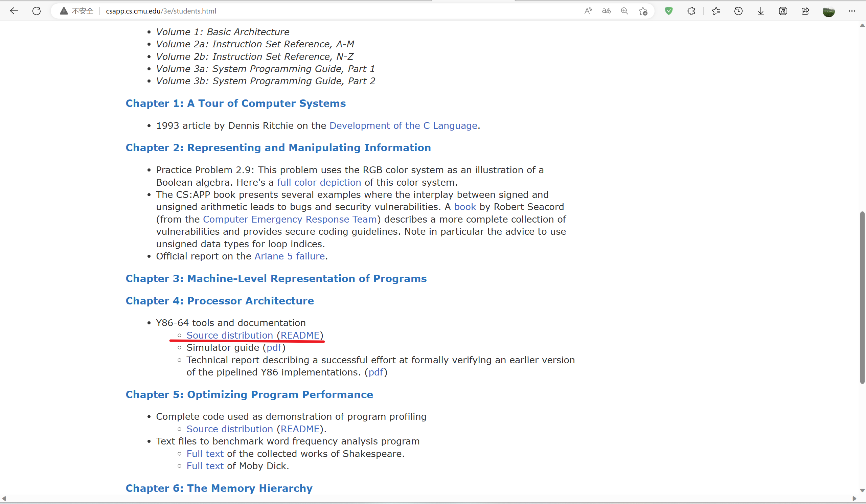The width and height of the screenshot is (866, 504).
Task: Click the Share page icon
Action: tap(805, 11)
